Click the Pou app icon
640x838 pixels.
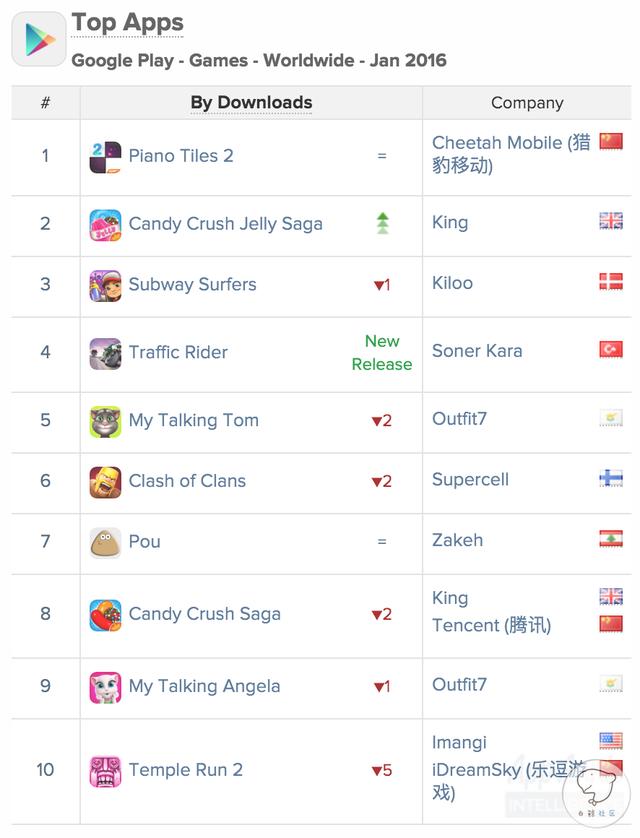coord(105,543)
